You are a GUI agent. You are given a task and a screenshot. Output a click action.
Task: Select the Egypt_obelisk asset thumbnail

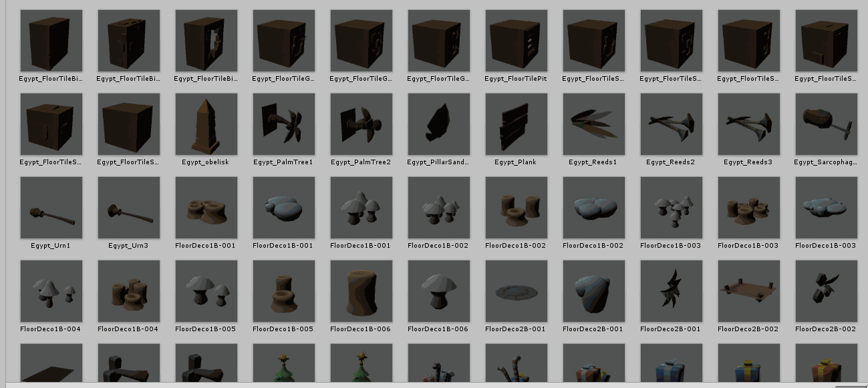coord(206,124)
